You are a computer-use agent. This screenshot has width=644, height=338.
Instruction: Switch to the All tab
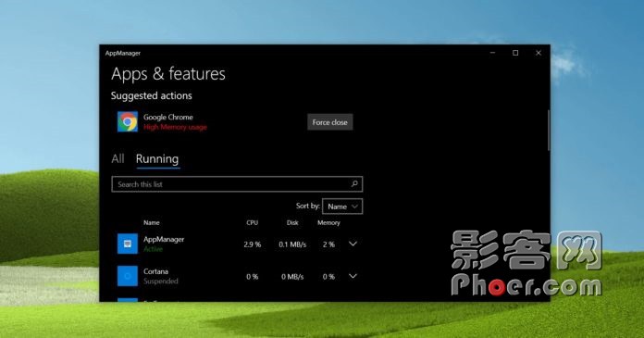(x=118, y=158)
